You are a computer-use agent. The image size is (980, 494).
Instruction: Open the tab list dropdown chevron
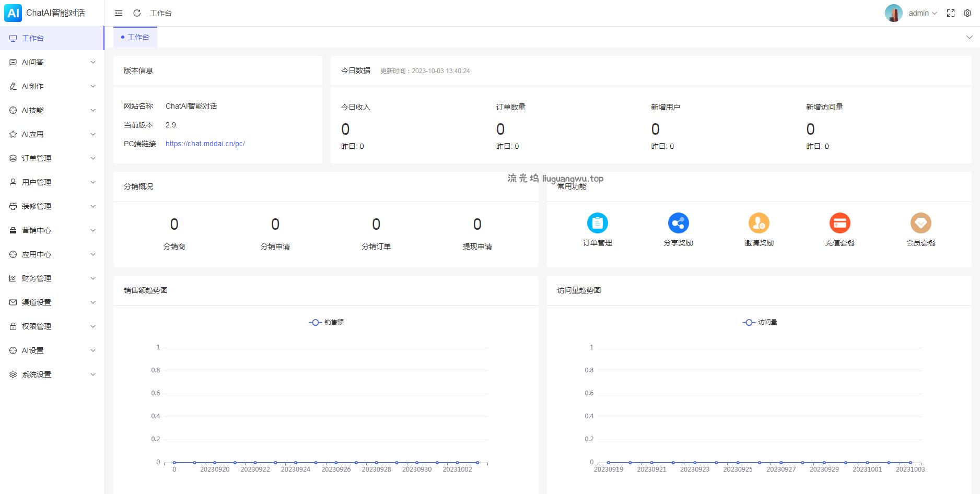pos(969,37)
